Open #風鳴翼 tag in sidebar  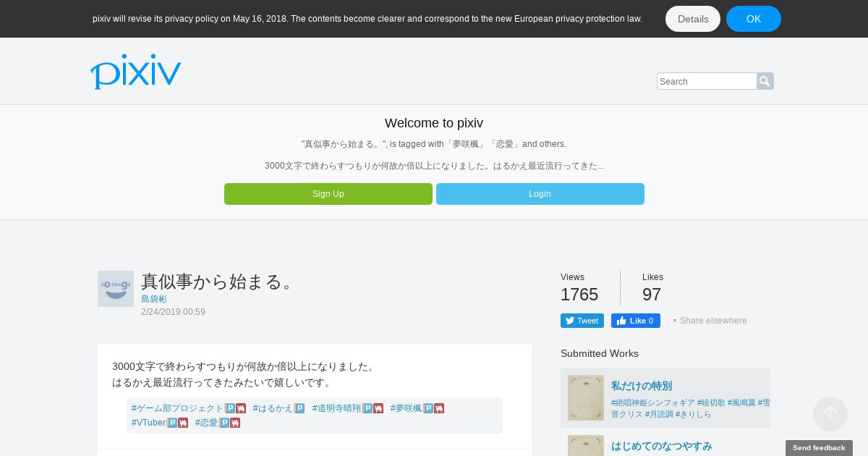click(741, 402)
